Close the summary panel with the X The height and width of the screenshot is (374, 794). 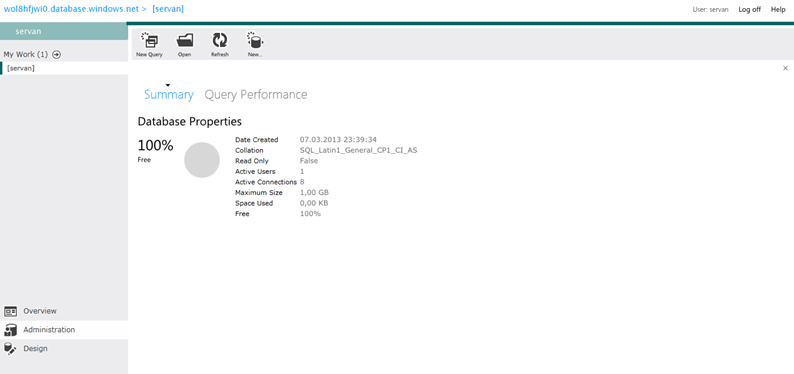785,68
